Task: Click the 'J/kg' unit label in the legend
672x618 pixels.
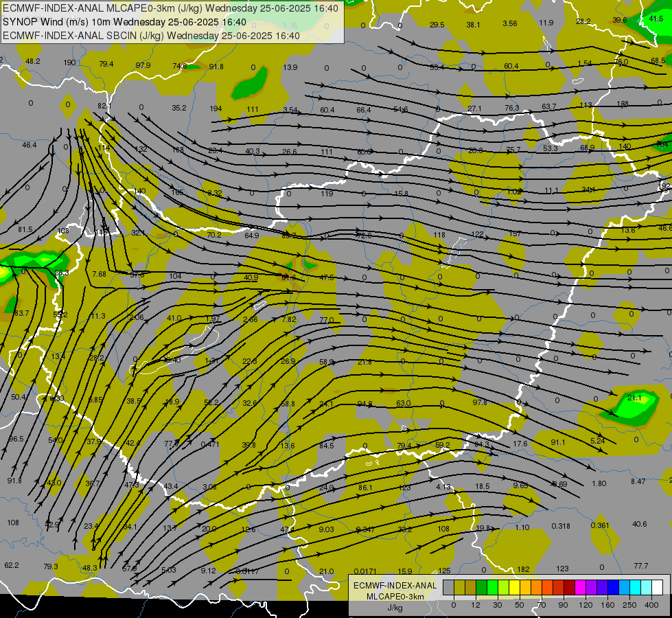Action: [x=395, y=608]
